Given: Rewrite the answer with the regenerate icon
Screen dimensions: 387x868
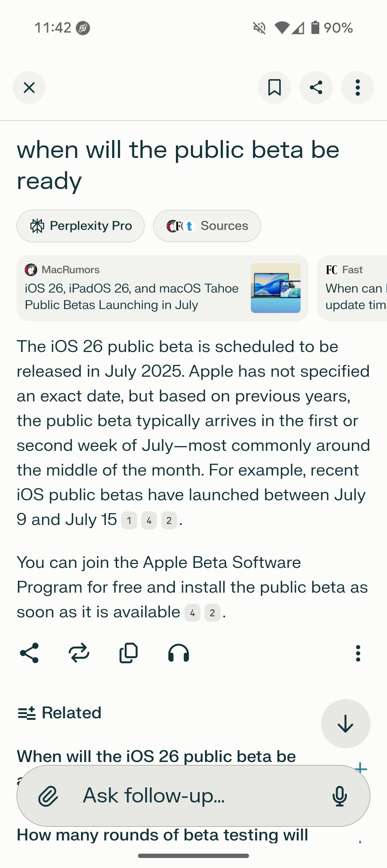Looking at the screenshot, I should pyautogui.click(x=79, y=653).
